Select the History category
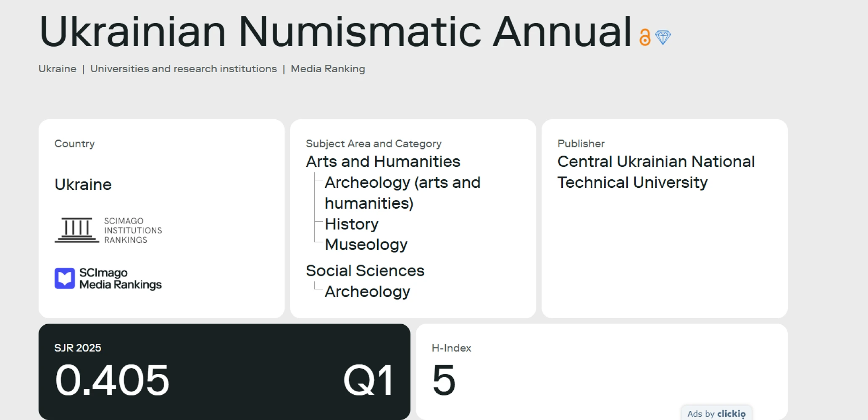This screenshot has width=868, height=420. click(x=352, y=224)
